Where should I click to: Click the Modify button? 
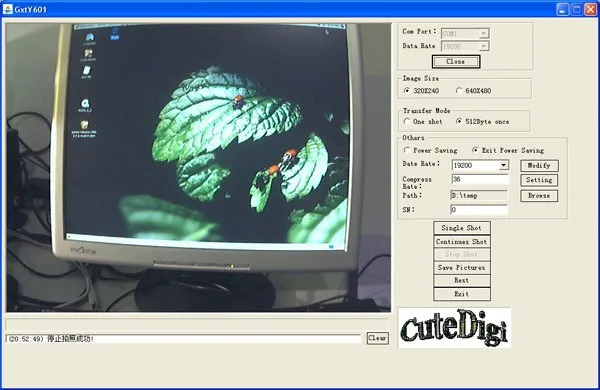point(539,166)
